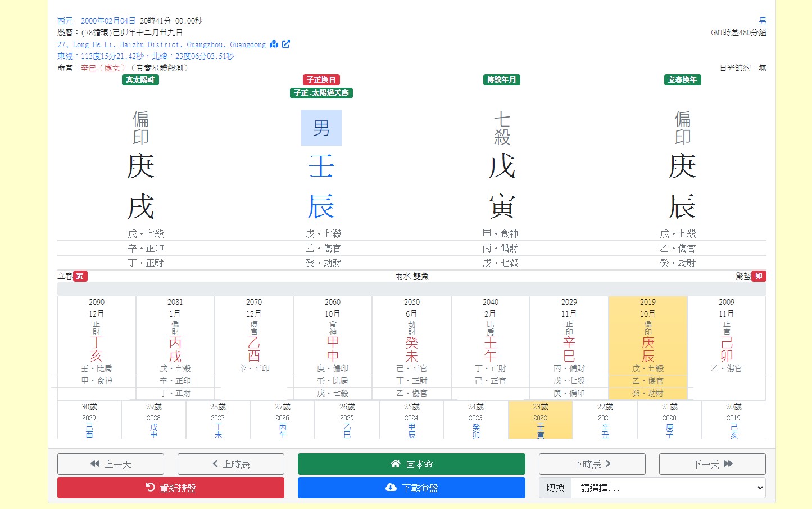The image size is (812, 509).
Task: Toggle the 子正換日 red badge
Action: [321, 80]
